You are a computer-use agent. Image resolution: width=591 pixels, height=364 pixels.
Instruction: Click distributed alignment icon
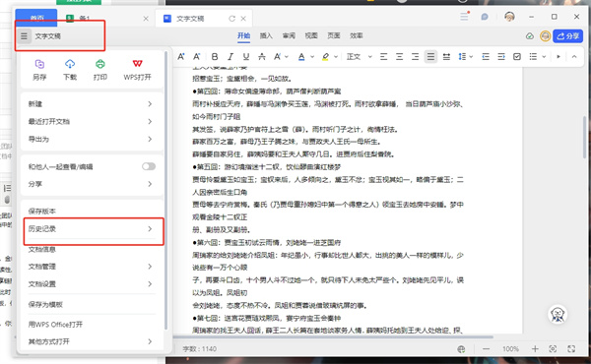point(446,56)
